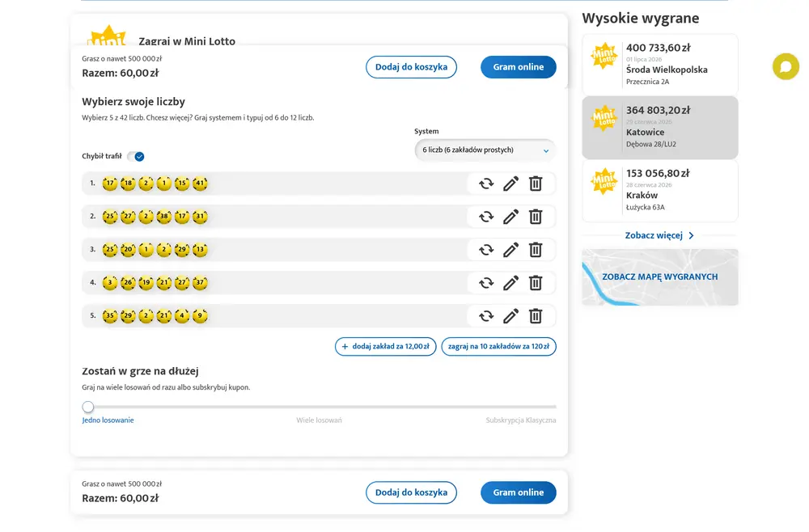Regenerate random numbers for bet 5
Viewport: 809px width, 532px height.
pos(486,316)
